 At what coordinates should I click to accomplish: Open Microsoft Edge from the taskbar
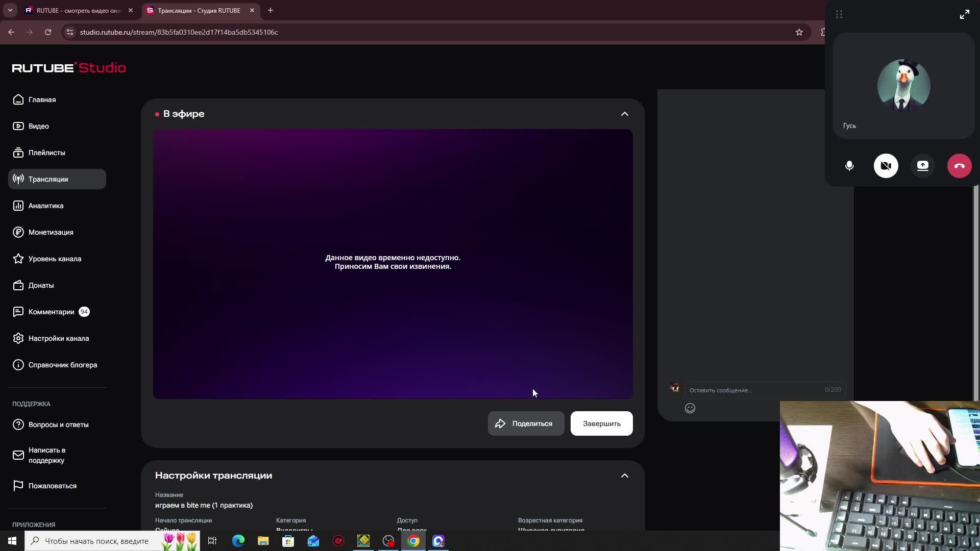pyautogui.click(x=238, y=541)
